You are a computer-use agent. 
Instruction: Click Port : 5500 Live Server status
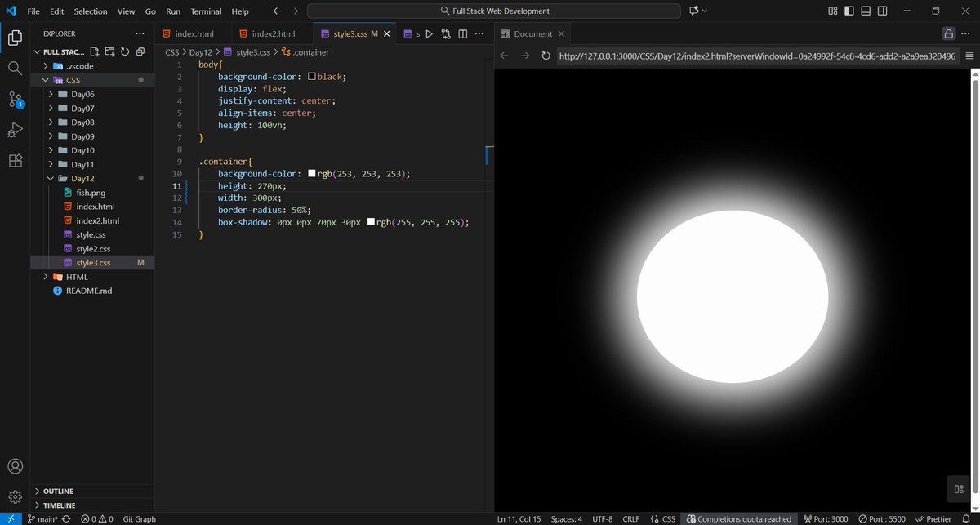click(x=882, y=519)
